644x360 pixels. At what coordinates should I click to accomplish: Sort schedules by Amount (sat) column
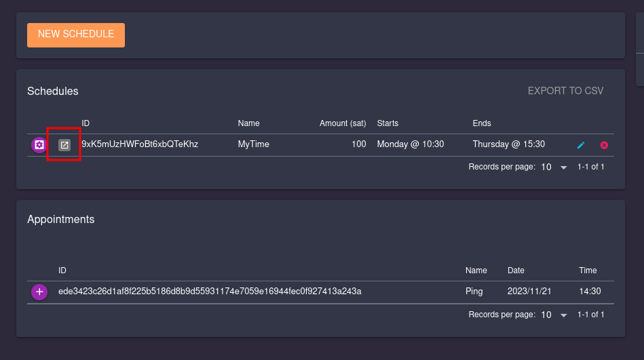point(343,123)
